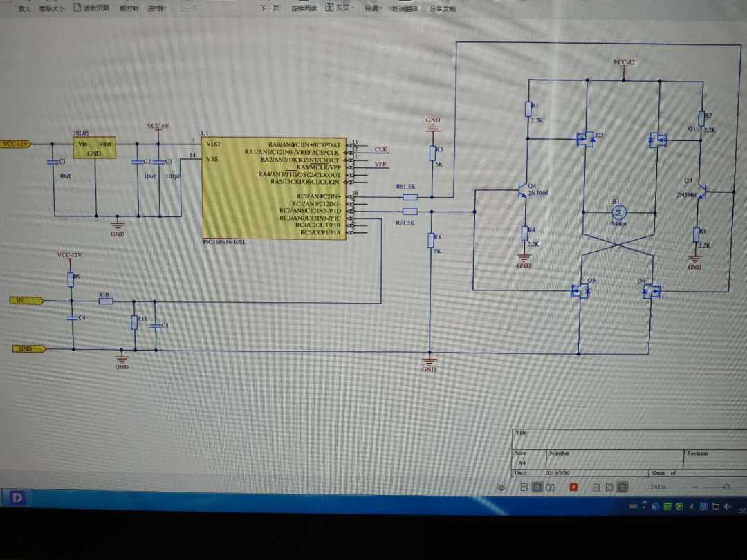Click the red play slideshow icon

coord(573,487)
